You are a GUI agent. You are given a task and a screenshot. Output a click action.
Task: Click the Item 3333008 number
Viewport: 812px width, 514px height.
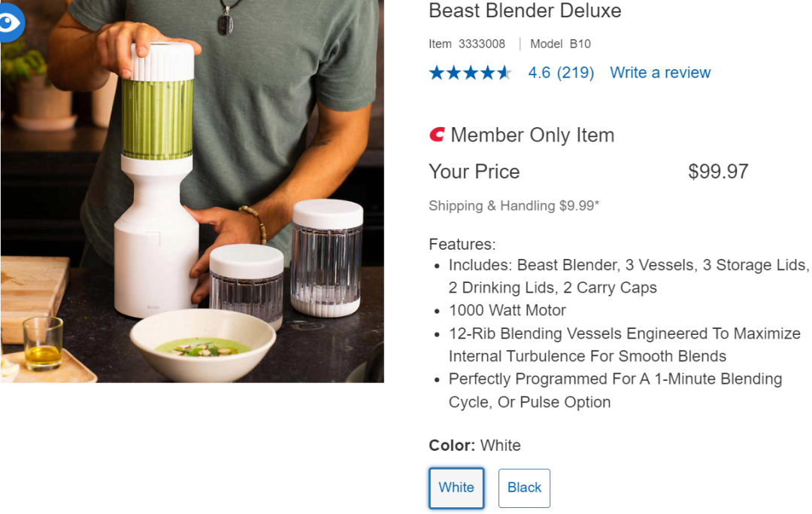[467, 44]
